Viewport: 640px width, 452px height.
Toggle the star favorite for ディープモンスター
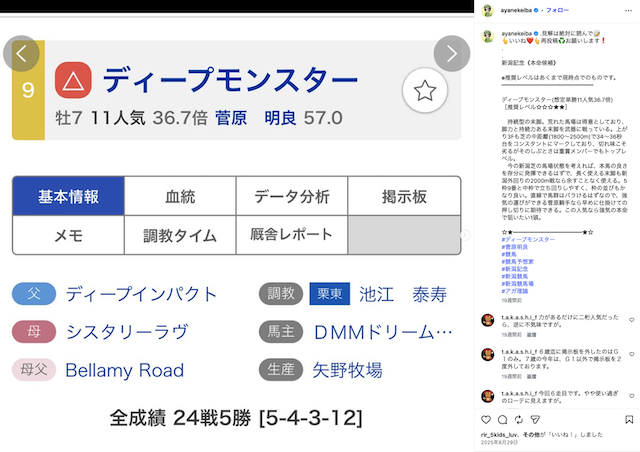coord(423,91)
